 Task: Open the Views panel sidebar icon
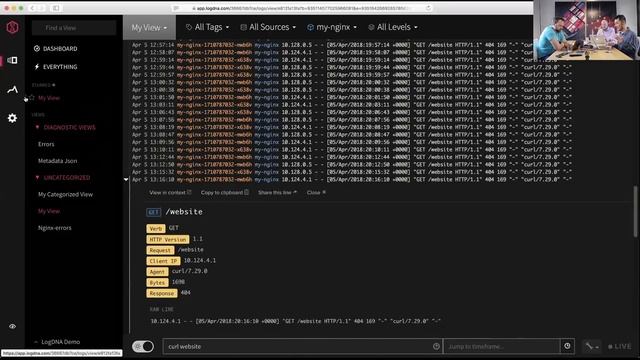(x=12, y=60)
